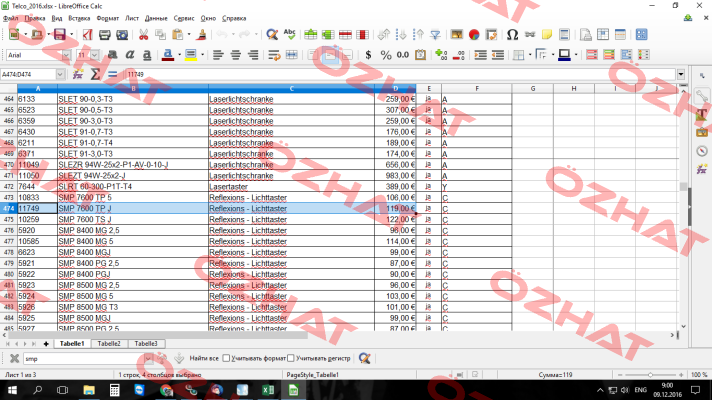Enable the 'Учитывать формат' checkbox
This screenshot has width=712, height=400.
226,358
